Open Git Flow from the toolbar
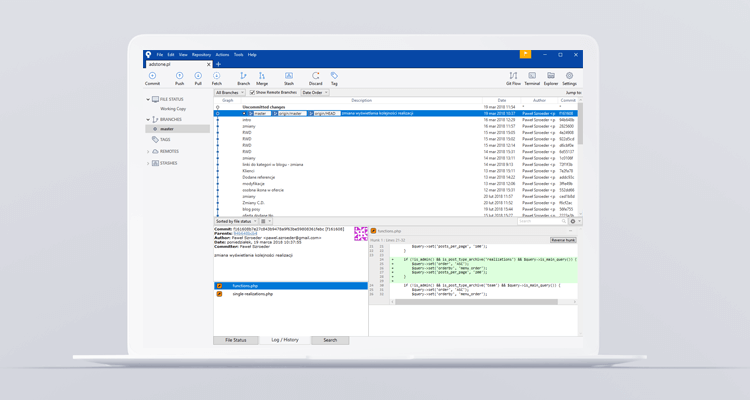Image resolution: width=750 pixels, height=400 pixels. tap(513, 78)
